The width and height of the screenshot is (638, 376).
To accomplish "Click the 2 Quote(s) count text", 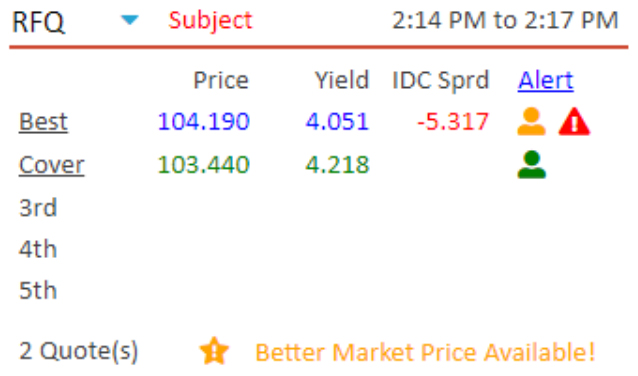I will 79,351.
